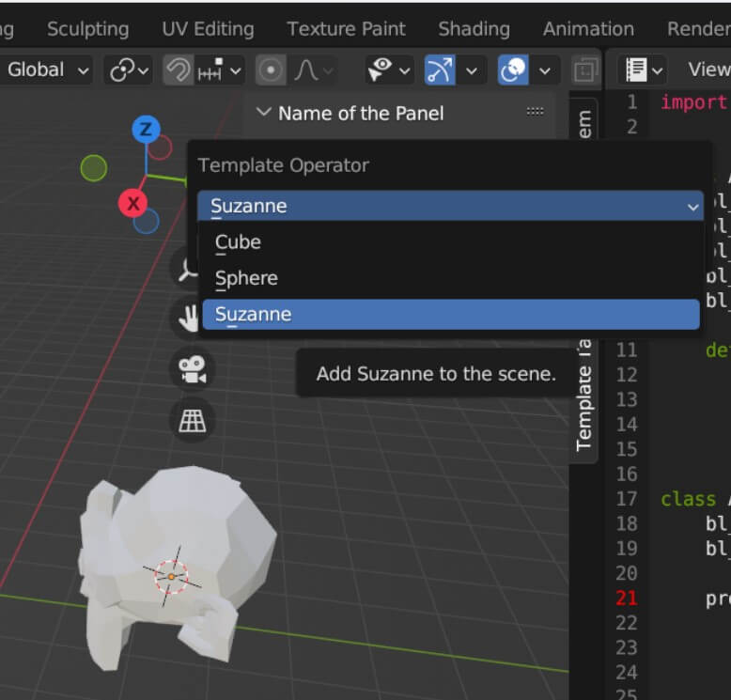
Task: Switch to the Shading workspace
Action: [x=474, y=29]
